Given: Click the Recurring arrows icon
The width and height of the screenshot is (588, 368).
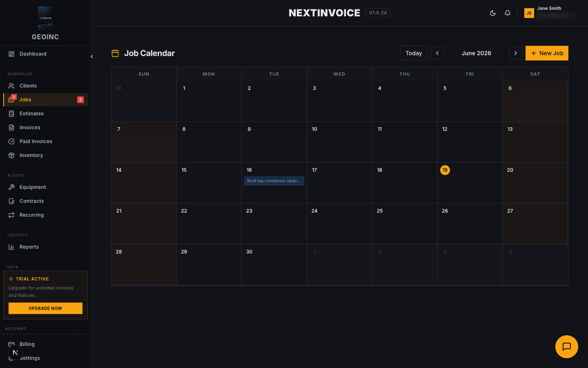Looking at the screenshot, I should pyautogui.click(x=11, y=215).
